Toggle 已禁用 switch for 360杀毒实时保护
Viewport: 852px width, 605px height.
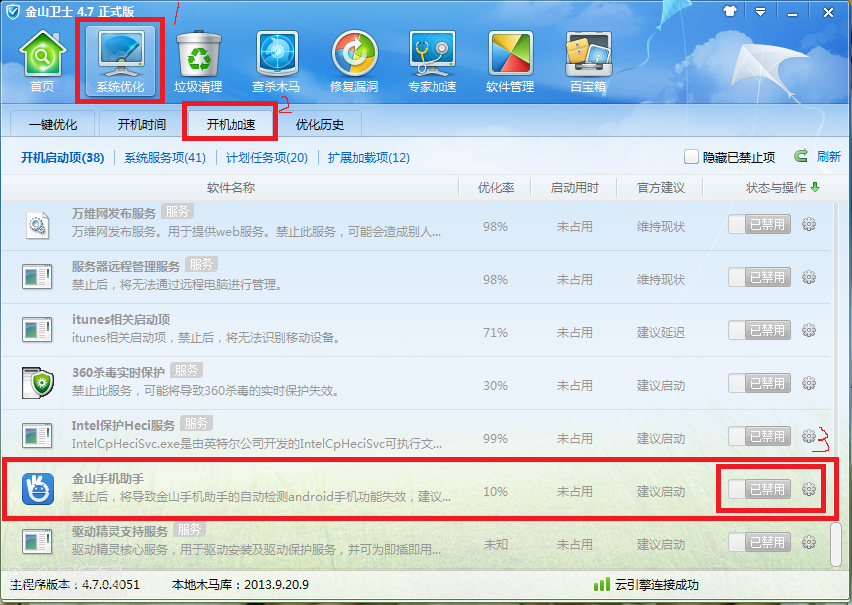click(x=759, y=383)
